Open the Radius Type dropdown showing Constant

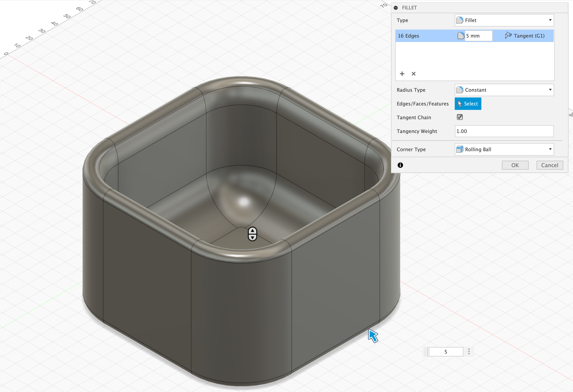click(504, 90)
